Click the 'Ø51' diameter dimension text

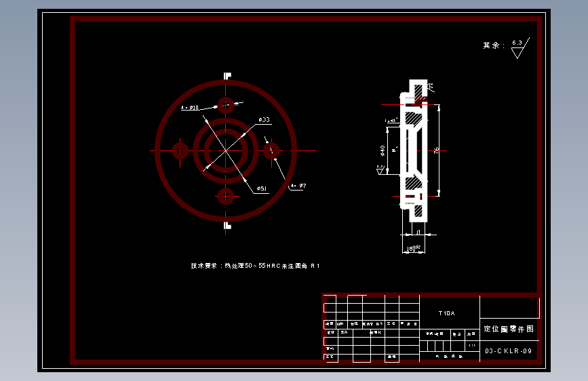262,188
